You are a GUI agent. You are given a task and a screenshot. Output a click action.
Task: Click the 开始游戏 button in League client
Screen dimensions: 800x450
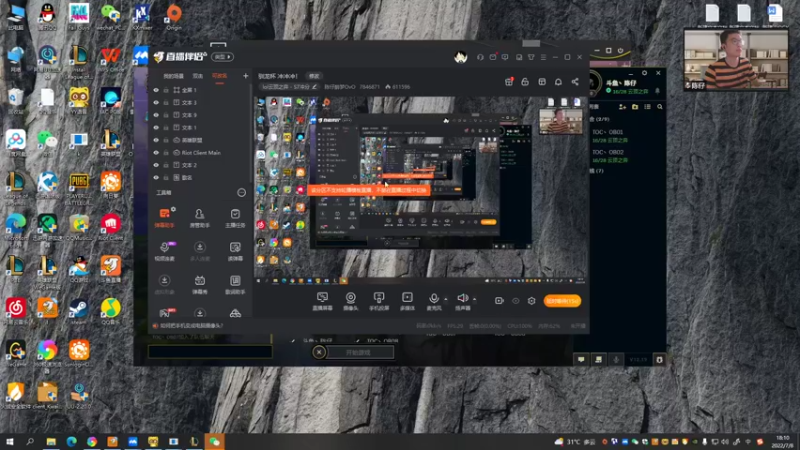click(359, 352)
